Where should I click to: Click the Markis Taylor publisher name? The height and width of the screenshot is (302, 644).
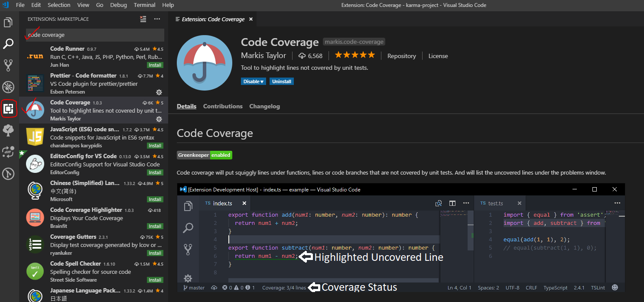(x=263, y=55)
